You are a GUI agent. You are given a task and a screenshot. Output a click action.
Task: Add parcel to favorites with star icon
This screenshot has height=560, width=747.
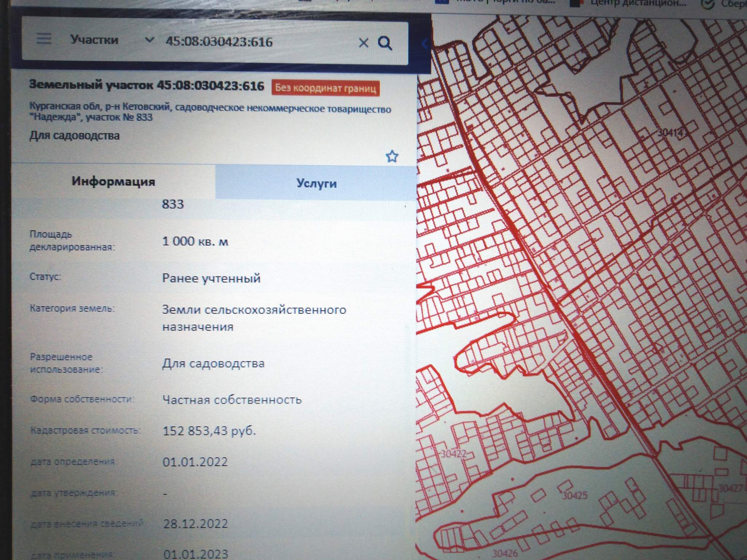click(392, 156)
